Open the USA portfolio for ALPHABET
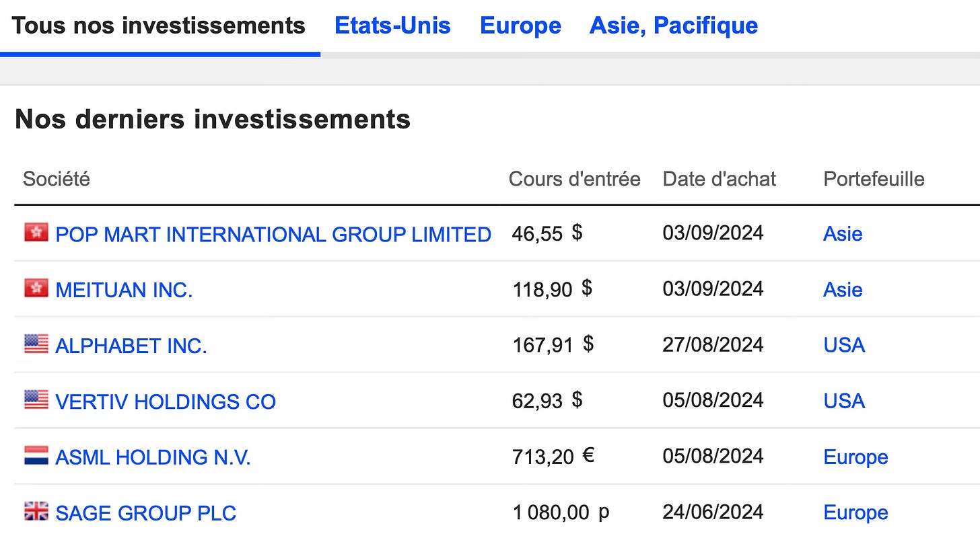The height and width of the screenshot is (540, 980). click(843, 345)
